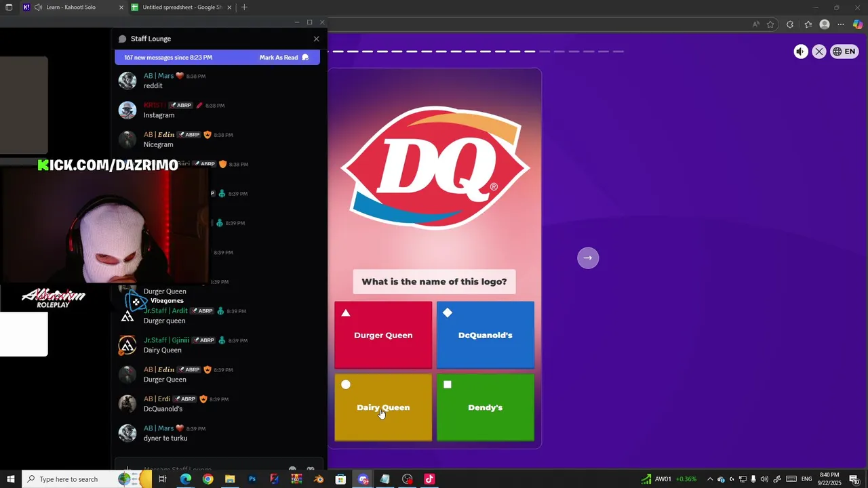Image resolution: width=868 pixels, height=488 pixels.
Task: Click the 'Nicegram' message text
Action: point(158,144)
